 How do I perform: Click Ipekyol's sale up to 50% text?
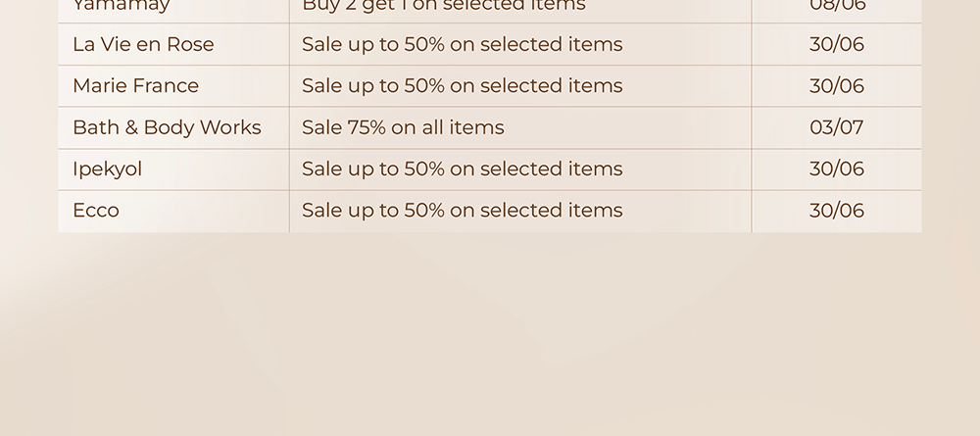[462, 169]
